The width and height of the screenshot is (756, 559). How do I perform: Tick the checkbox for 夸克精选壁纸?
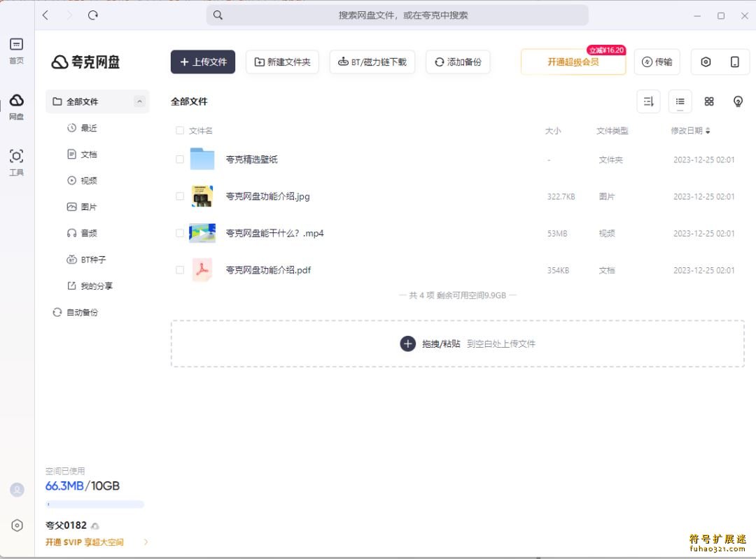[x=180, y=159]
